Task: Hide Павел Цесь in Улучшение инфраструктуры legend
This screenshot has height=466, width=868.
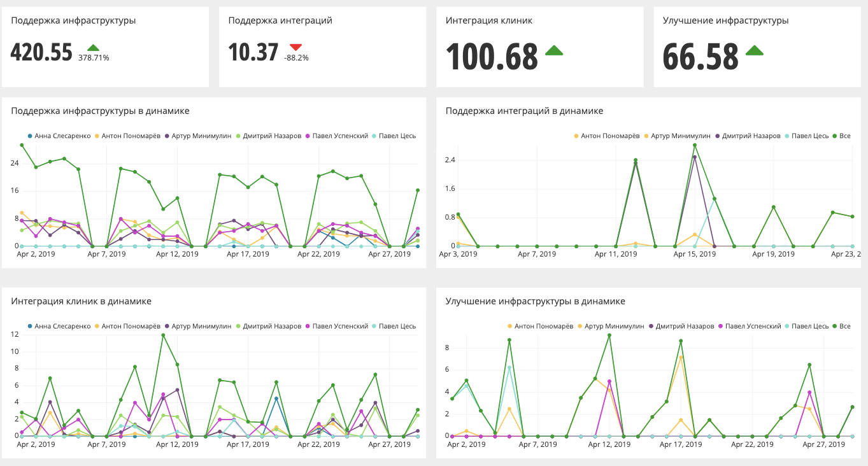Action: click(x=806, y=326)
